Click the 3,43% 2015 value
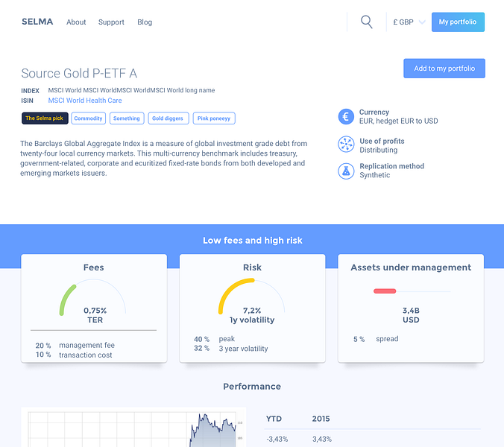This screenshot has width=504, height=447. (322, 439)
